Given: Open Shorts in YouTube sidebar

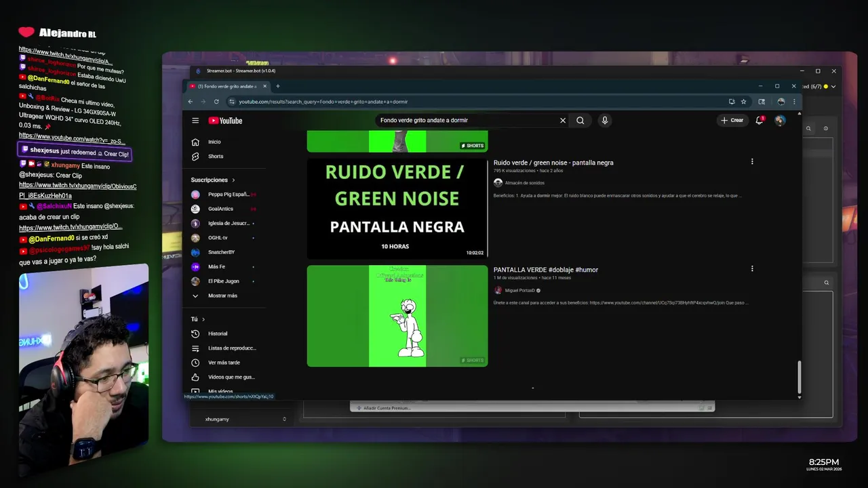Looking at the screenshot, I should pyautogui.click(x=224, y=156).
